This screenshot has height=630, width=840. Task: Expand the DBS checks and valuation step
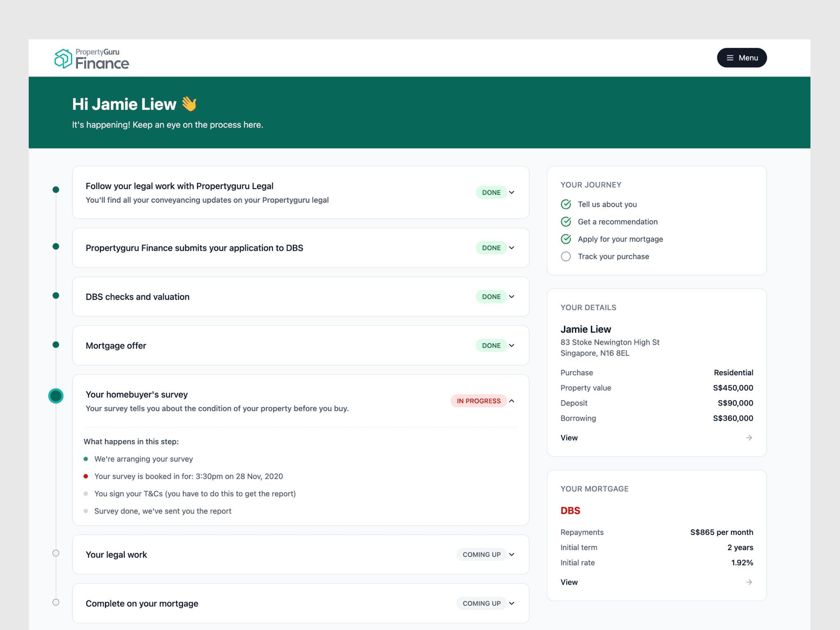(x=511, y=297)
